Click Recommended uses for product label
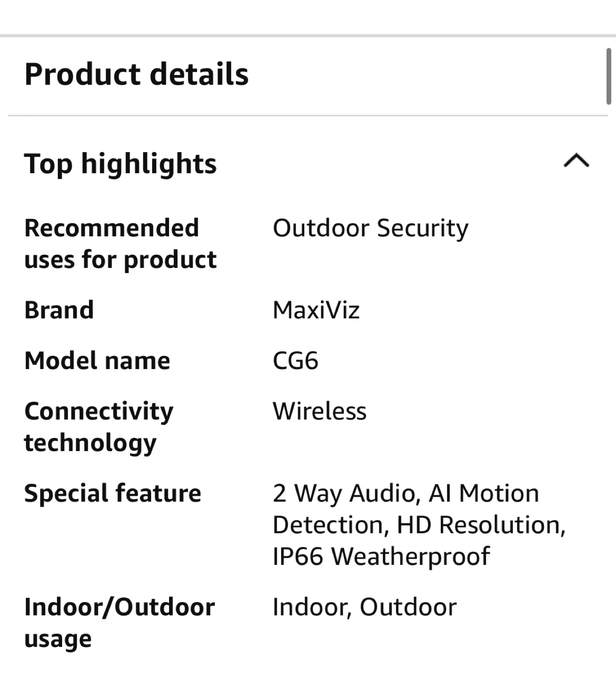This screenshot has width=616, height=678. click(120, 244)
